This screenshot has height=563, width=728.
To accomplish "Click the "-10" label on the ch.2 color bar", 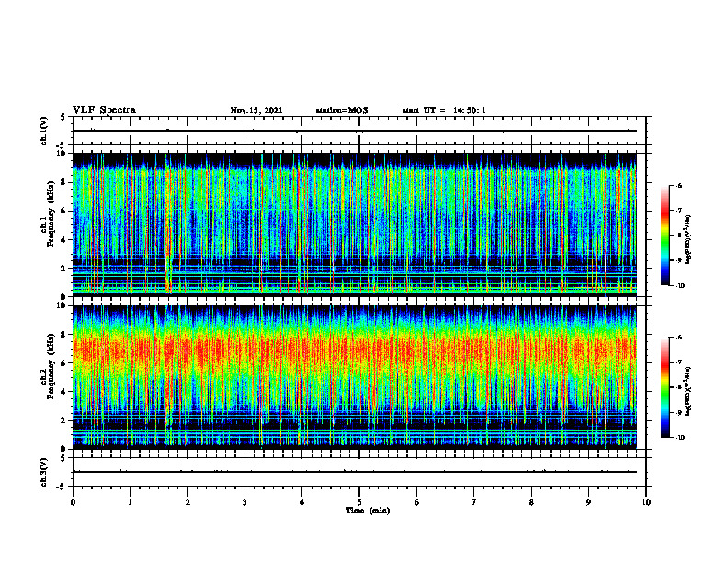I will click(679, 438).
